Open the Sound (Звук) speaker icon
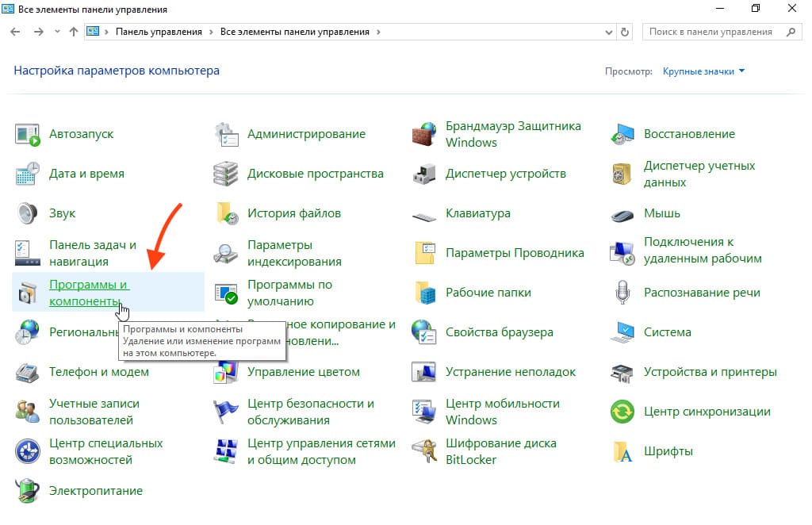Viewport: 812px width, 525px height. [28, 213]
